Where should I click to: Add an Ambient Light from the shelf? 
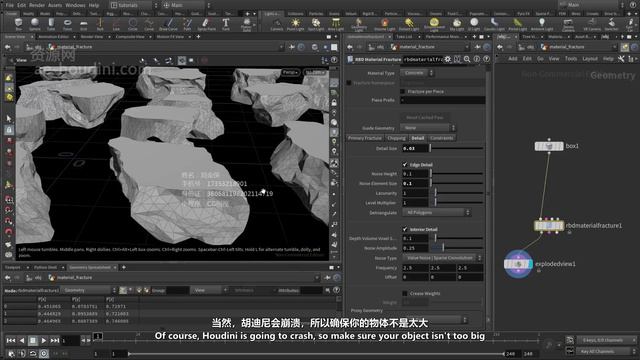(542, 24)
